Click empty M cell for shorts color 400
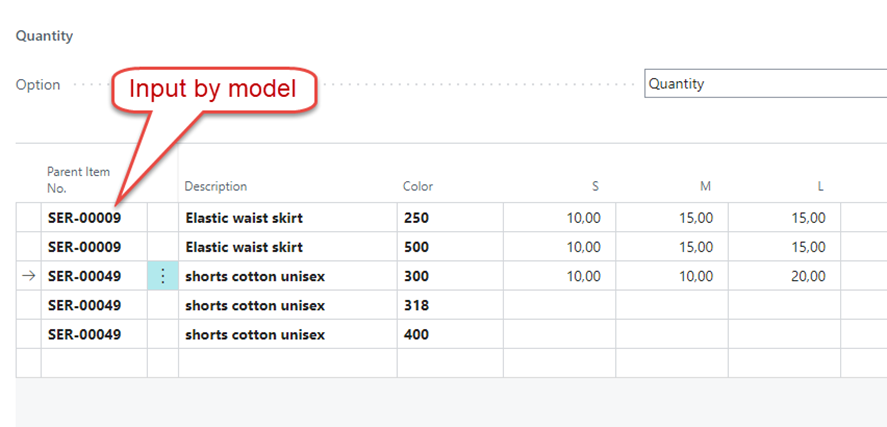Viewport: 887px width, 427px height. 672,334
